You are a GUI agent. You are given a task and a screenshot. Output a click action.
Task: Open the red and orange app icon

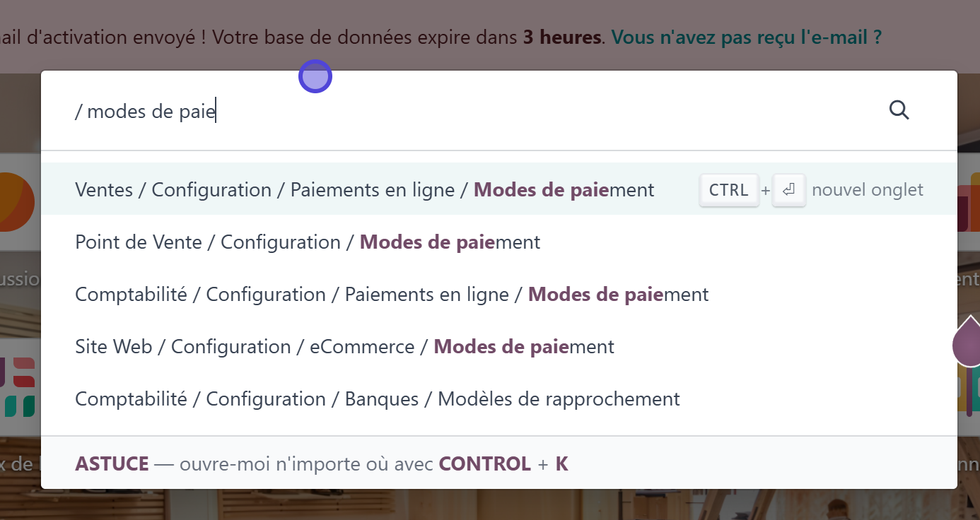[x=968, y=205]
